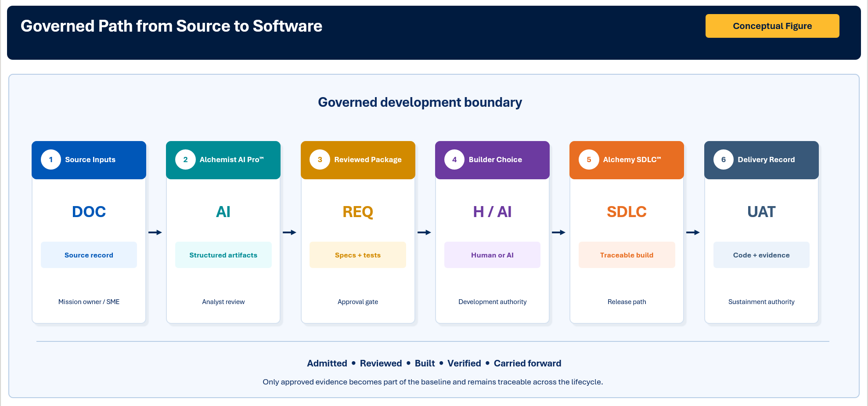Click the word Built
Viewport: 868px width, 406px height.
(x=425, y=363)
